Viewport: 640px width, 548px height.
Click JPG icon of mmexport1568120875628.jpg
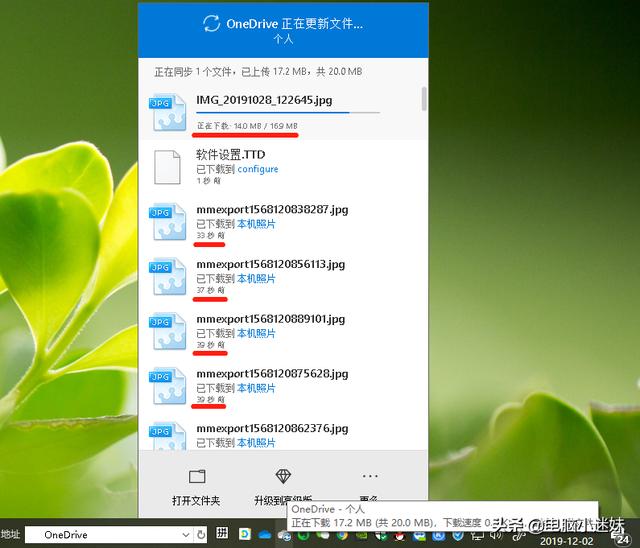pos(168,386)
